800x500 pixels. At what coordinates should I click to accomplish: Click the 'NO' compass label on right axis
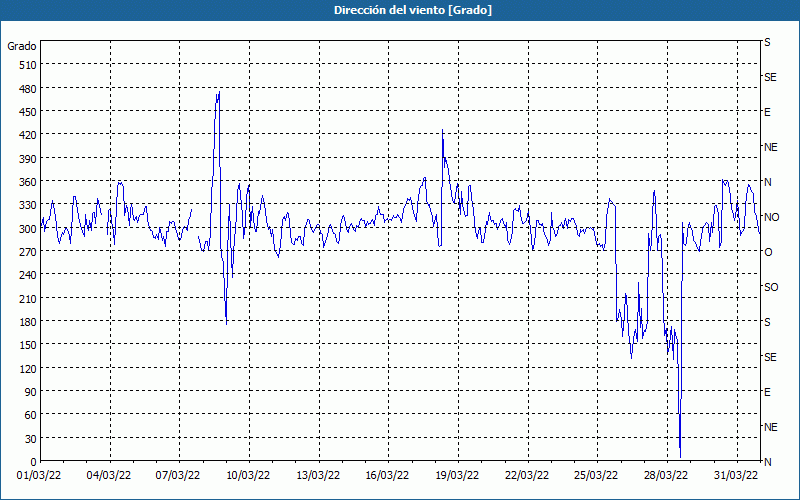click(772, 217)
